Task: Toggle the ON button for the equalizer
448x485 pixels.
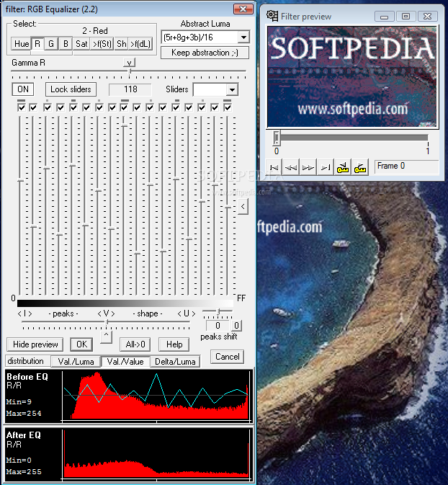Action: pyautogui.click(x=23, y=89)
